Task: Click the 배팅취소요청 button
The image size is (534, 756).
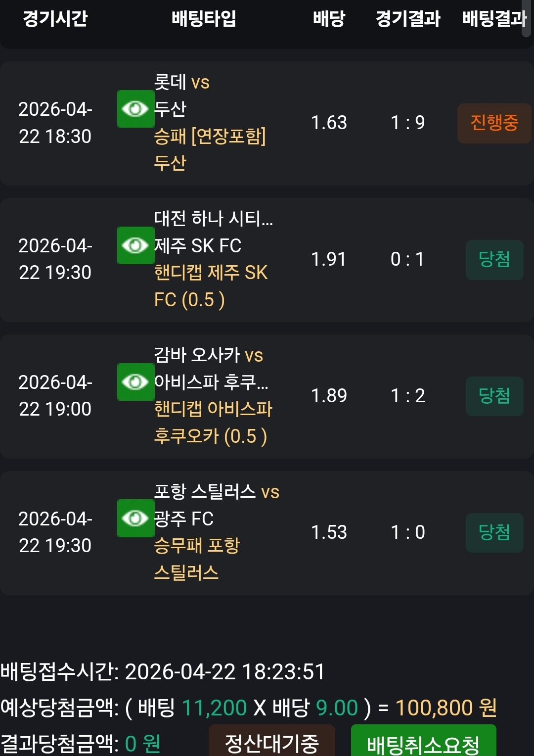Action: pos(423,741)
